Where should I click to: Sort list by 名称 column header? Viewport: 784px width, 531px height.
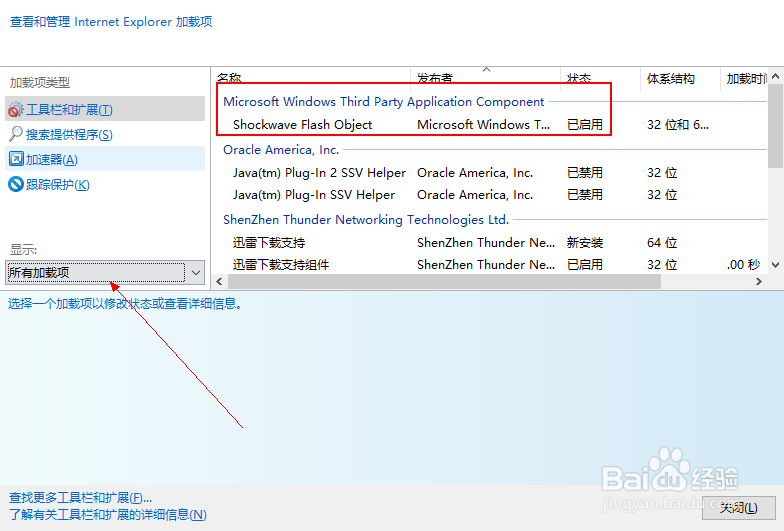[313, 78]
